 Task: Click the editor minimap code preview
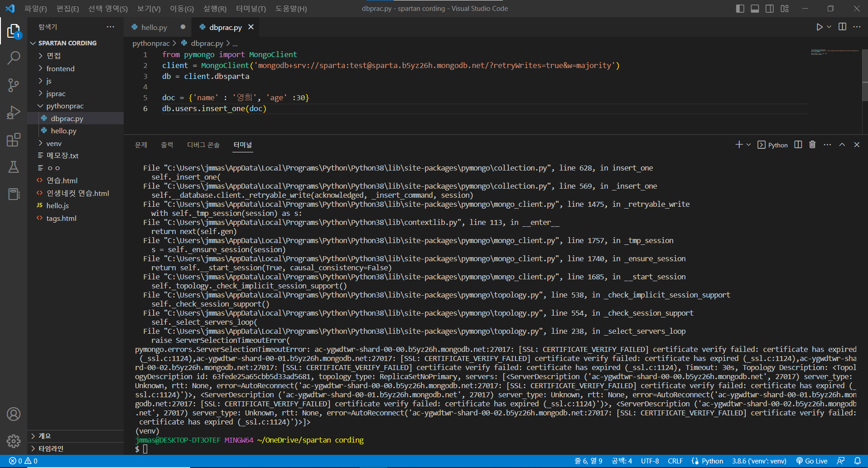coord(834,52)
